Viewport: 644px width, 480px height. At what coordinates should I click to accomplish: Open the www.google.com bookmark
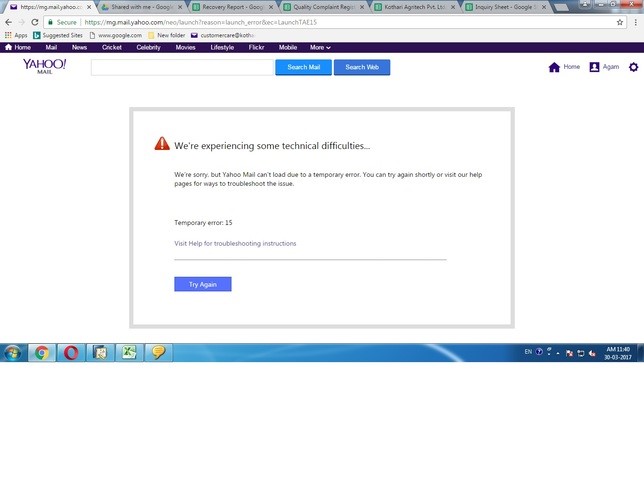(115, 35)
